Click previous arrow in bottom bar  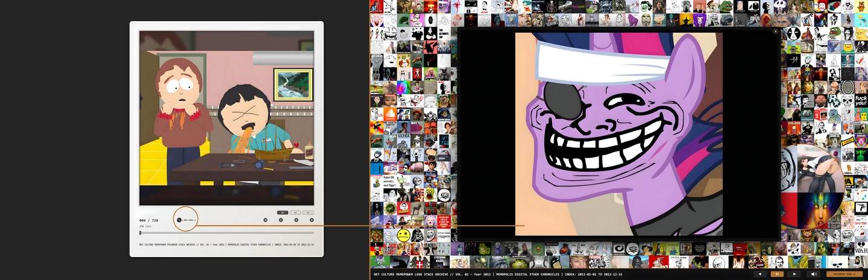click(x=759, y=274)
